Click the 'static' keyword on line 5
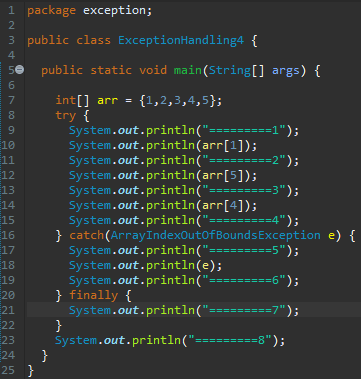Viewport: 361px width, 379px height. (111, 70)
